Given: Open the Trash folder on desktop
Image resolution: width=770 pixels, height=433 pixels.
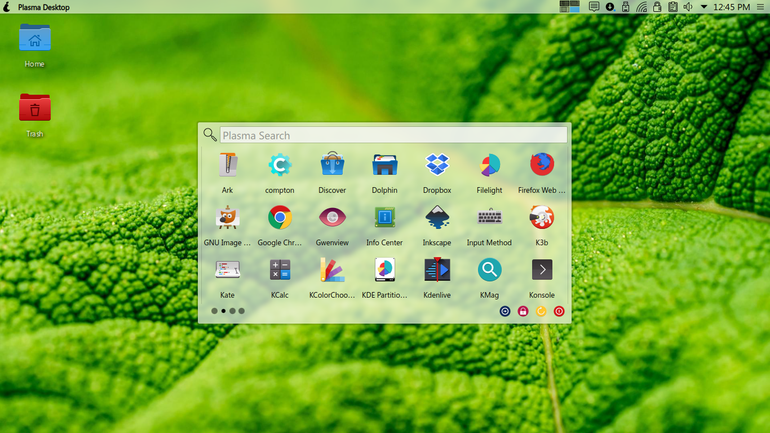Looking at the screenshot, I should (34, 115).
